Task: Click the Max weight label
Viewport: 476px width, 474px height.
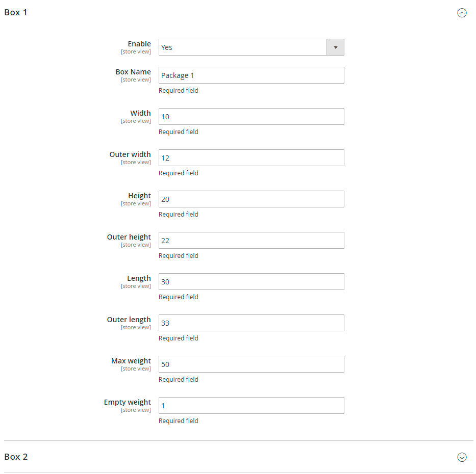Action: [131, 361]
